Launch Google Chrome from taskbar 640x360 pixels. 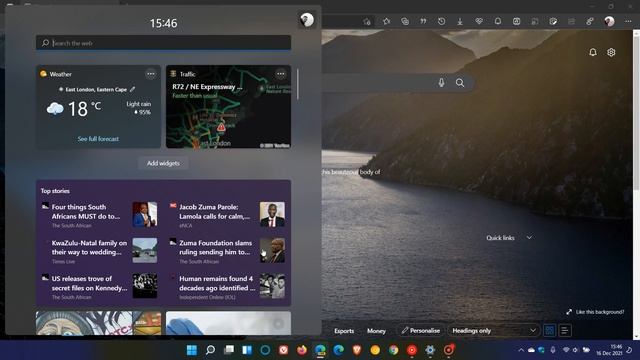click(393, 350)
